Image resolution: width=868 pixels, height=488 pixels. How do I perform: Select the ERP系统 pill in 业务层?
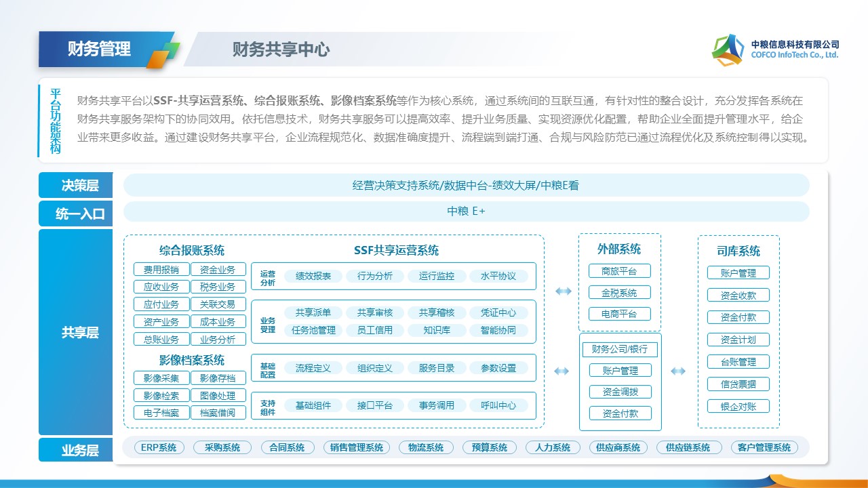[x=159, y=447]
